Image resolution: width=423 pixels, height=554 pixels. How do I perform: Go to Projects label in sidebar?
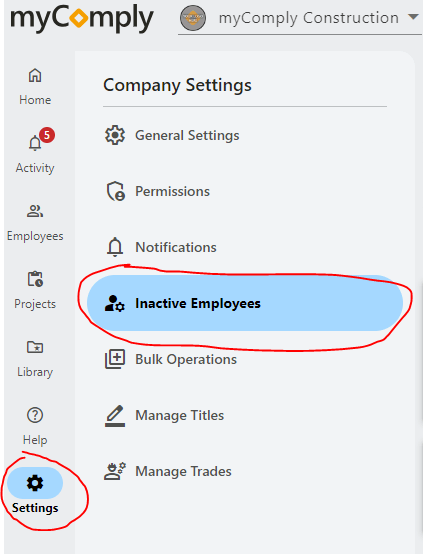click(35, 304)
